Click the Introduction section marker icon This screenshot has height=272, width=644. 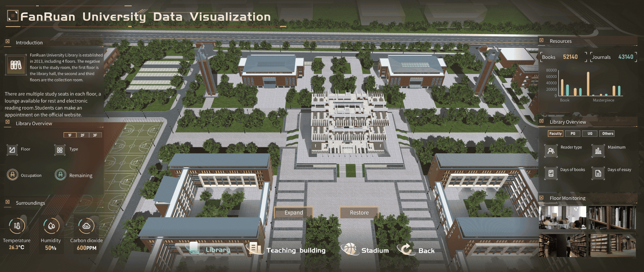point(8,41)
